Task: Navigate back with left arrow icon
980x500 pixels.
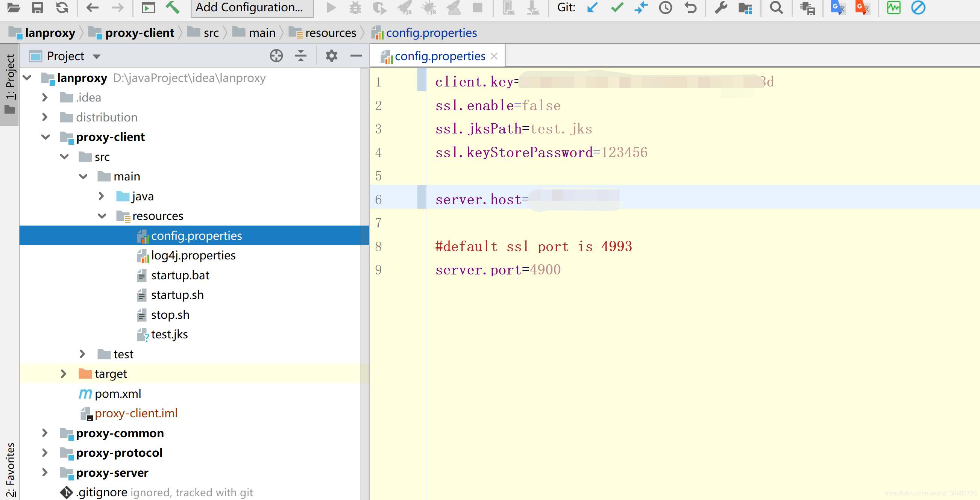Action: (93, 7)
